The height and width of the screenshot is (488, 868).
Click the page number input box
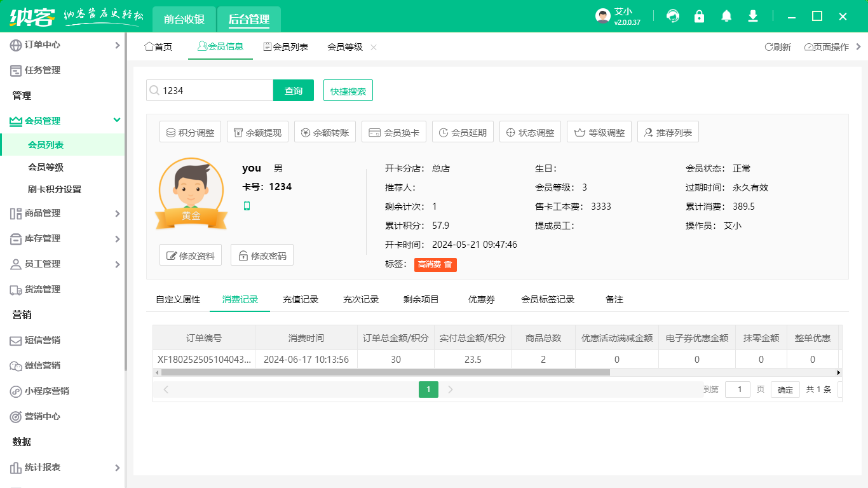738,390
